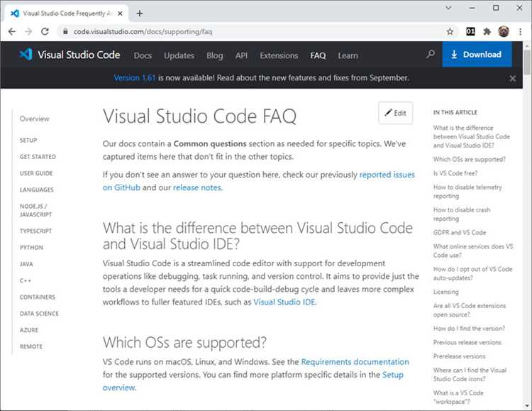Screen dimensions: 532x411
Task: Click the Version 1.61 link in the banner
Action: point(135,78)
